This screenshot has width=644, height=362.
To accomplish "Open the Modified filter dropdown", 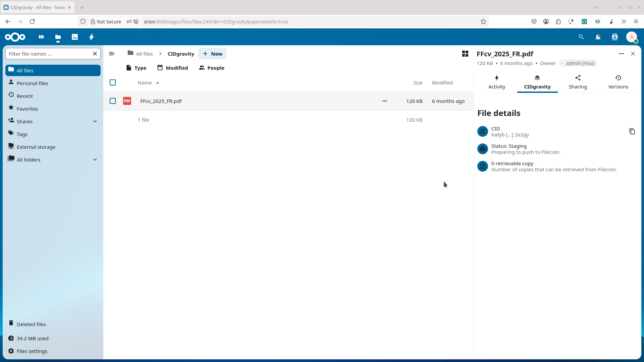I will [x=173, y=68].
